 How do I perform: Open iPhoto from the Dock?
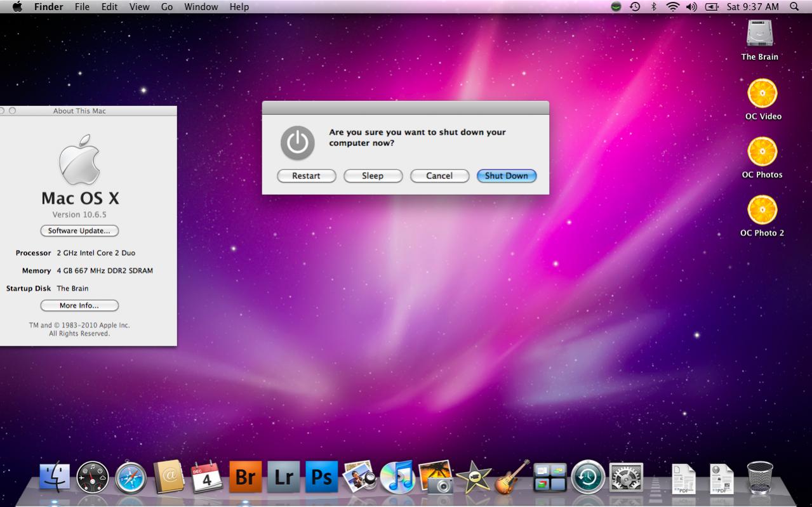436,477
